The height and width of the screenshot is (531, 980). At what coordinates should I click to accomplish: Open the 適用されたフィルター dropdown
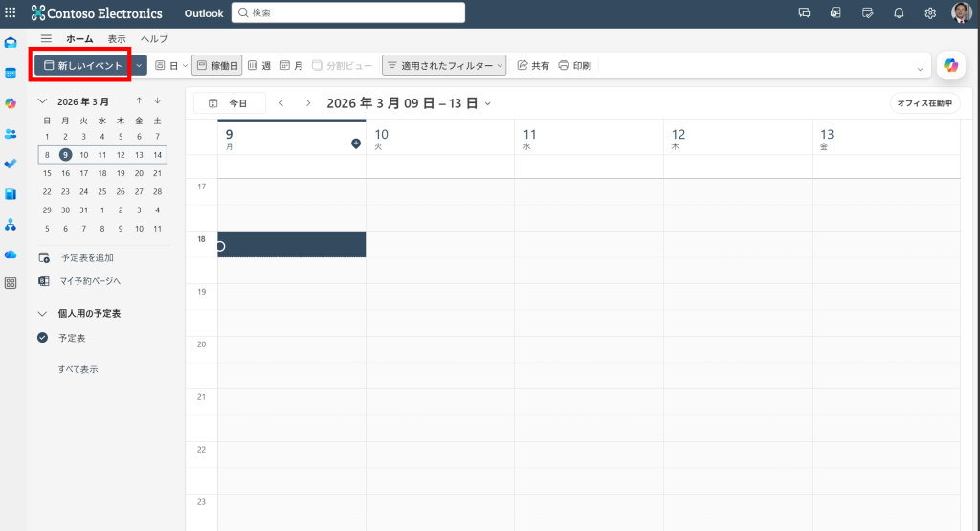tap(444, 65)
